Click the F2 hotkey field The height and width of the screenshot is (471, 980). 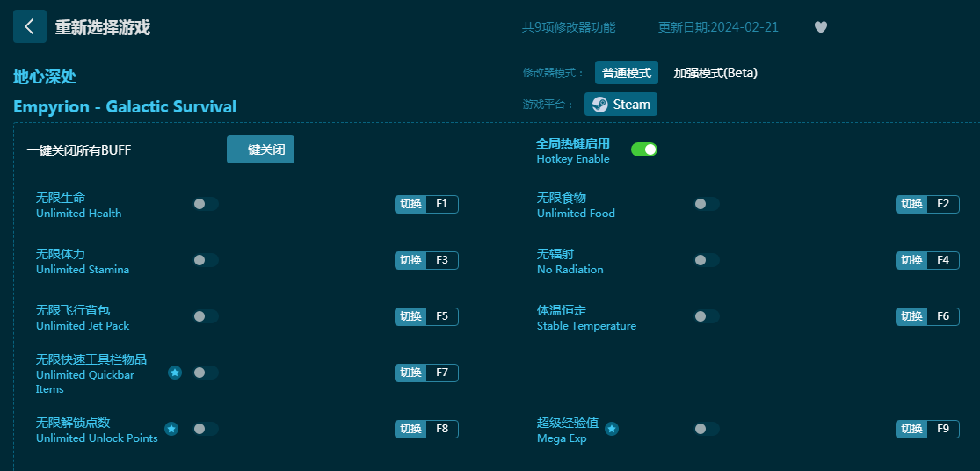click(943, 204)
